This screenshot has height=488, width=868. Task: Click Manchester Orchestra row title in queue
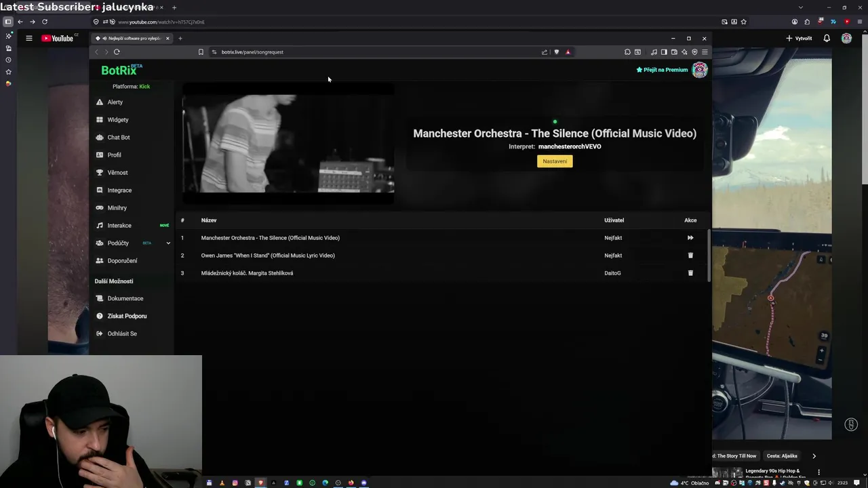point(270,238)
